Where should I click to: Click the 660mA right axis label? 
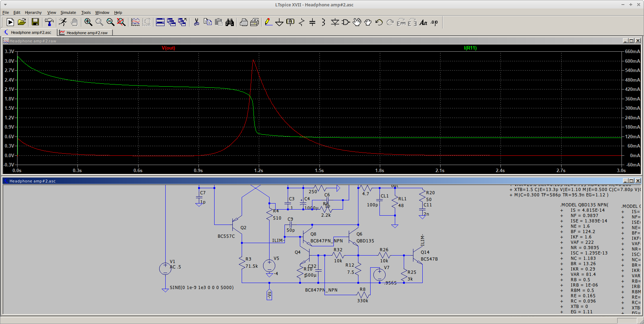click(x=633, y=51)
